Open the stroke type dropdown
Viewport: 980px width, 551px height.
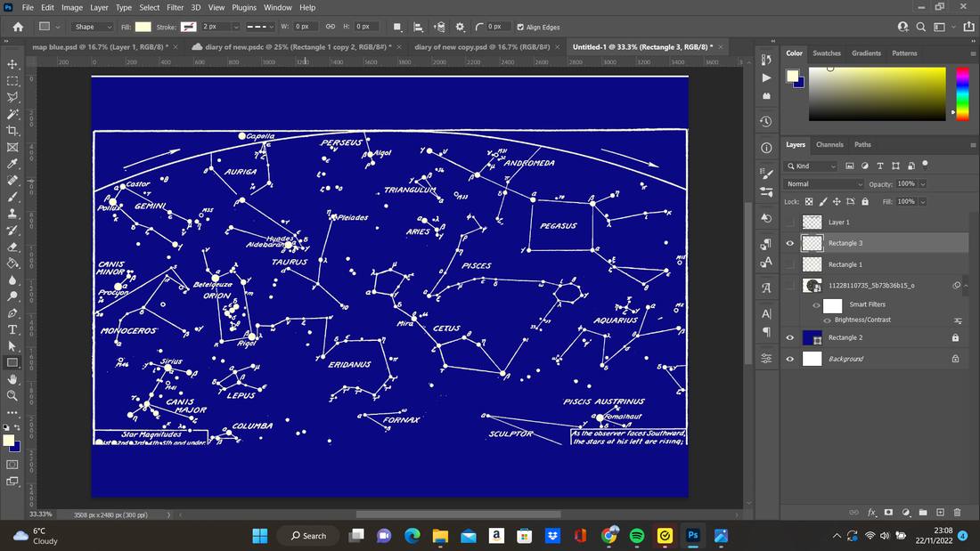[x=260, y=27]
